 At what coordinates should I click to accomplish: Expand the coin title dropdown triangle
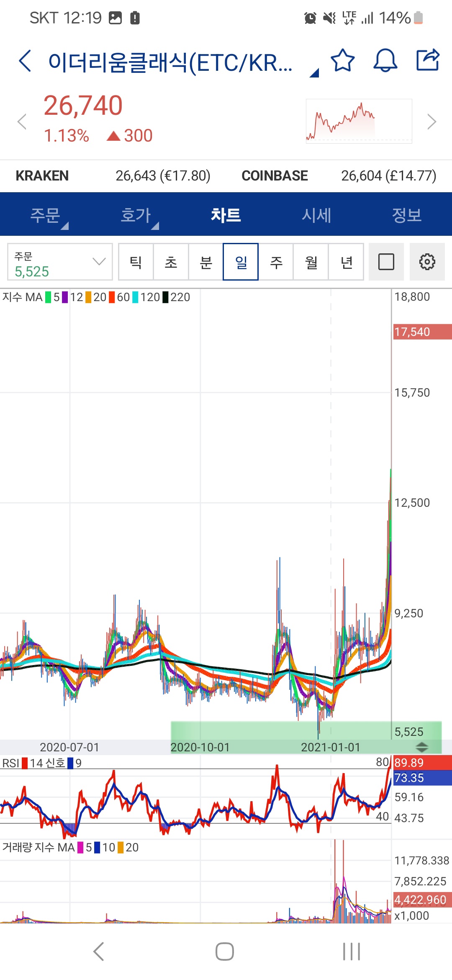(314, 73)
